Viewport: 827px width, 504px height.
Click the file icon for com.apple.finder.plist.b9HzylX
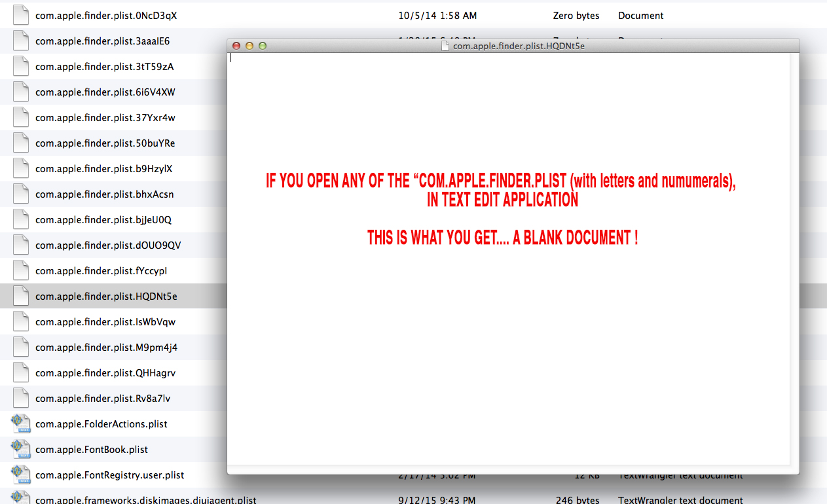(x=21, y=169)
